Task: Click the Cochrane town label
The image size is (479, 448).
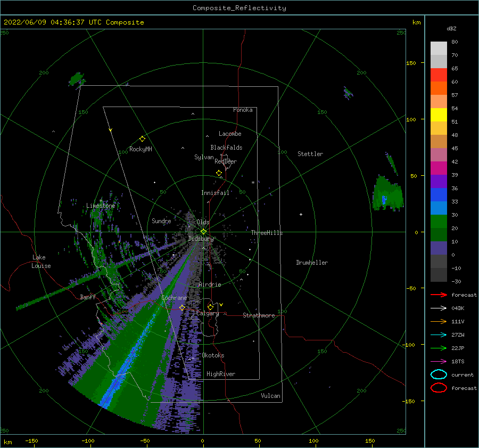Action: click(174, 298)
